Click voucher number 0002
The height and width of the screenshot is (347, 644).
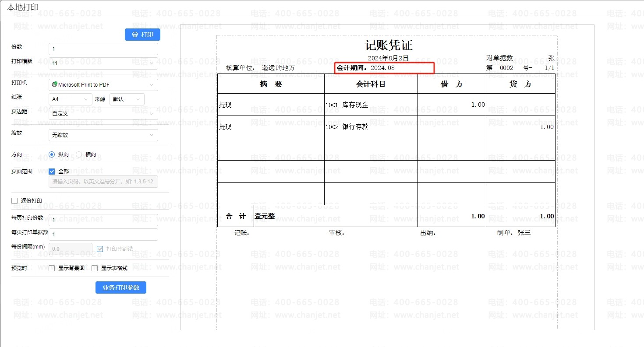click(x=506, y=68)
